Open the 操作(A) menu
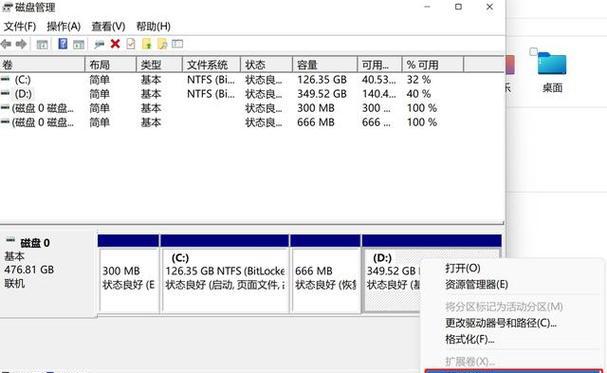Screen dimensions: 607x373 (x=63, y=26)
